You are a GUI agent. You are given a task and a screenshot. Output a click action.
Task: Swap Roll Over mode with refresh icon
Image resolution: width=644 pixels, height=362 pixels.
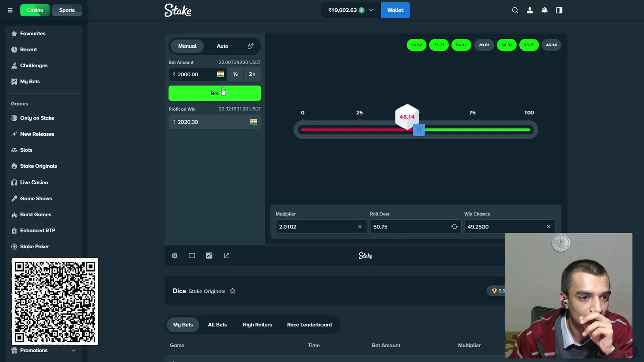coord(454,227)
